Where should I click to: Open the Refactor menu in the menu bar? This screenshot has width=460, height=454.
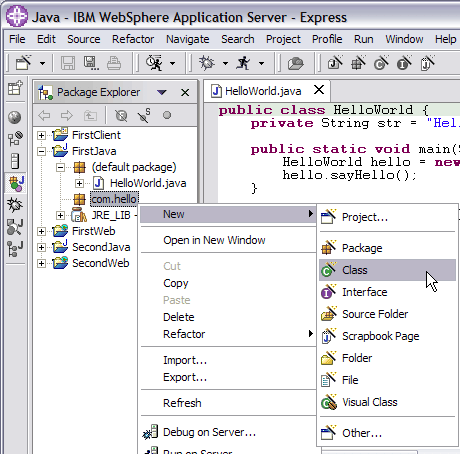[133, 39]
